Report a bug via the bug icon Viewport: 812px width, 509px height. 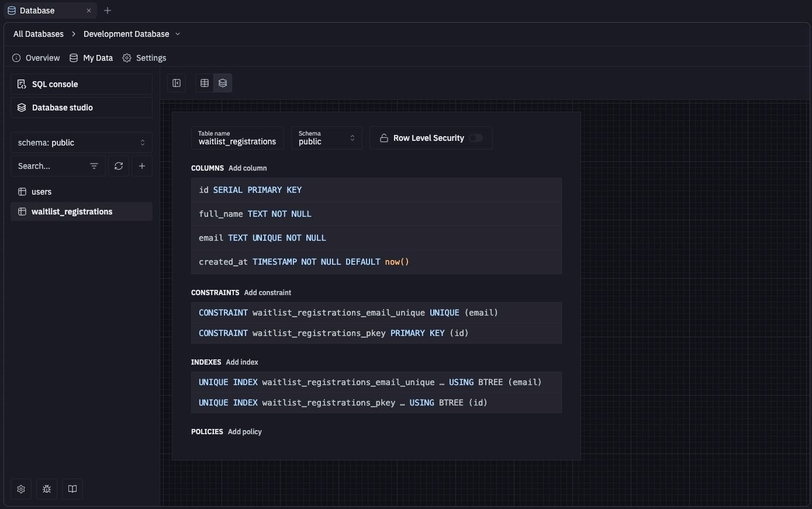(x=46, y=489)
